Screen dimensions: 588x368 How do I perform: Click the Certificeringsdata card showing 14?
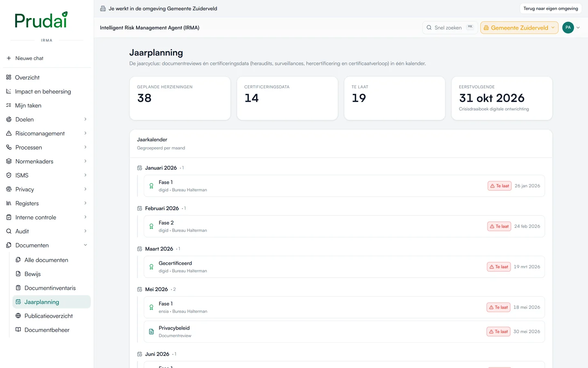pos(287,99)
